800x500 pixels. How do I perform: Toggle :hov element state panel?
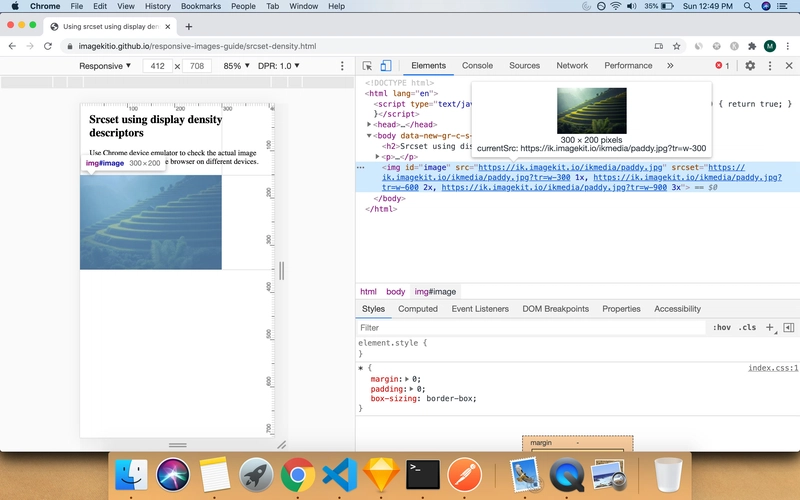click(x=721, y=328)
